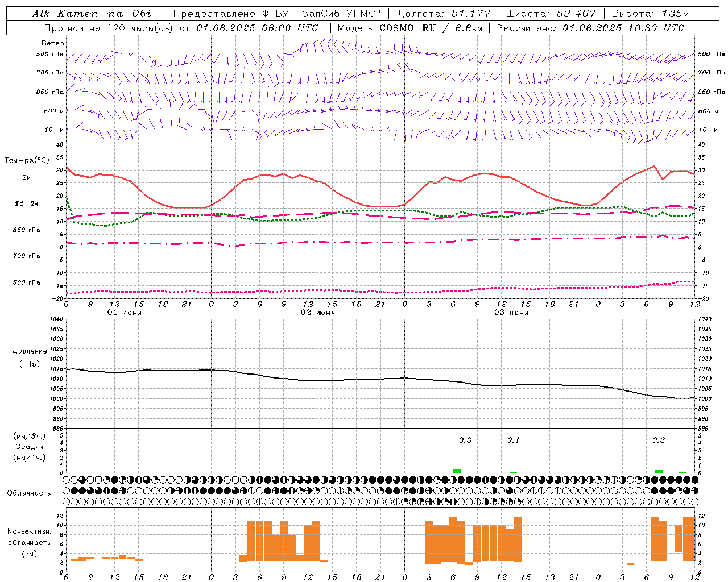Screen dimensions: 728x582
Task: Click the Модель COSMO-RU / 6.6км label
Action: (x=409, y=28)
